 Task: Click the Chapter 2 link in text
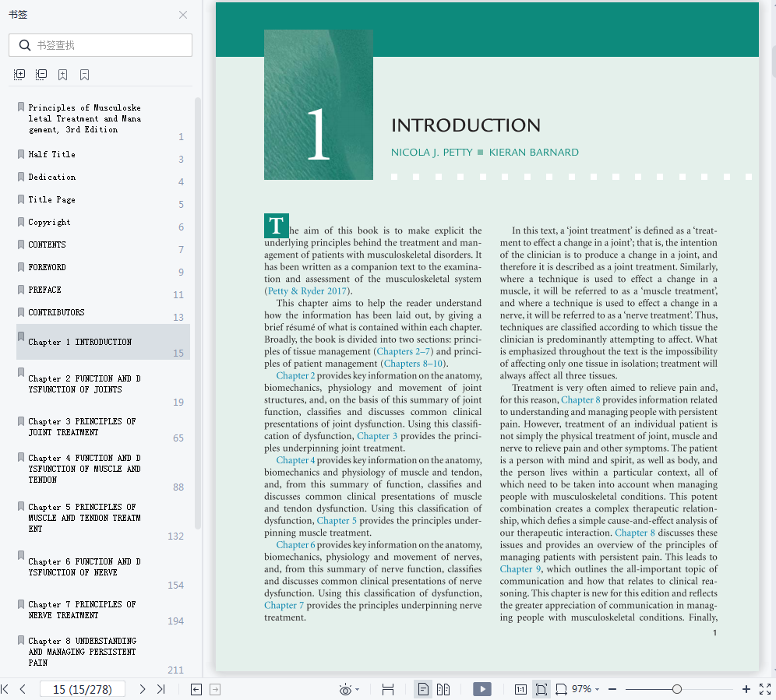pos(295,375)
